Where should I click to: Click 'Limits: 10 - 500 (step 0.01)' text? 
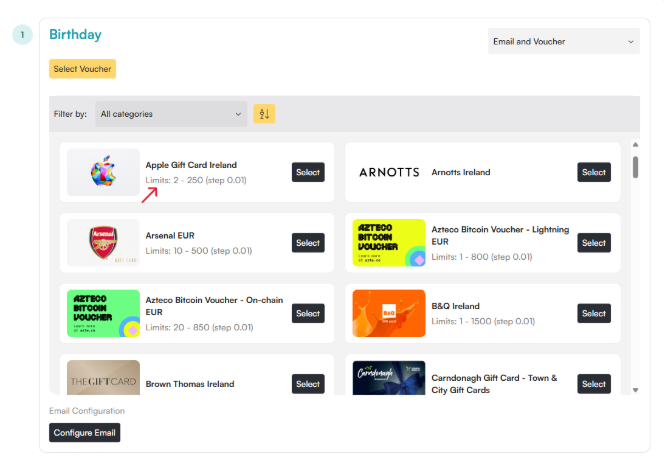[x=199, y=251]
